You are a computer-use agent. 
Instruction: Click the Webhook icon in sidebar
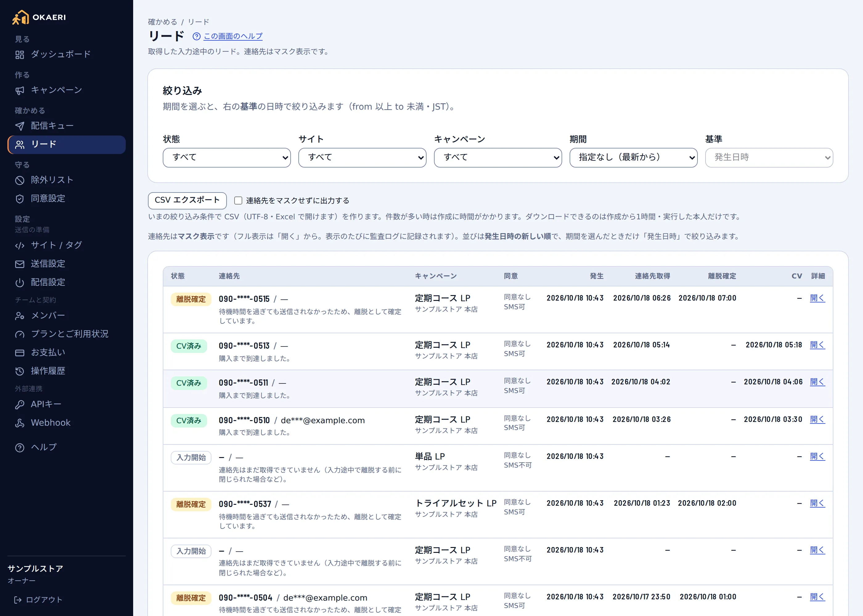[20, 423]
